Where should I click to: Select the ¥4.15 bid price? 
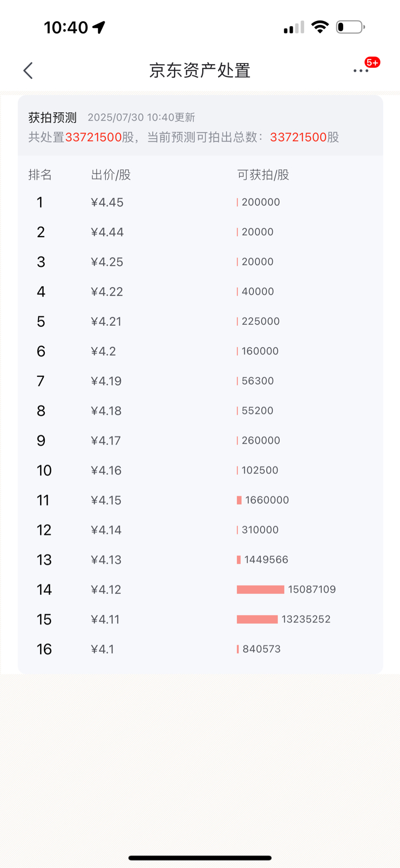point(106,500)
